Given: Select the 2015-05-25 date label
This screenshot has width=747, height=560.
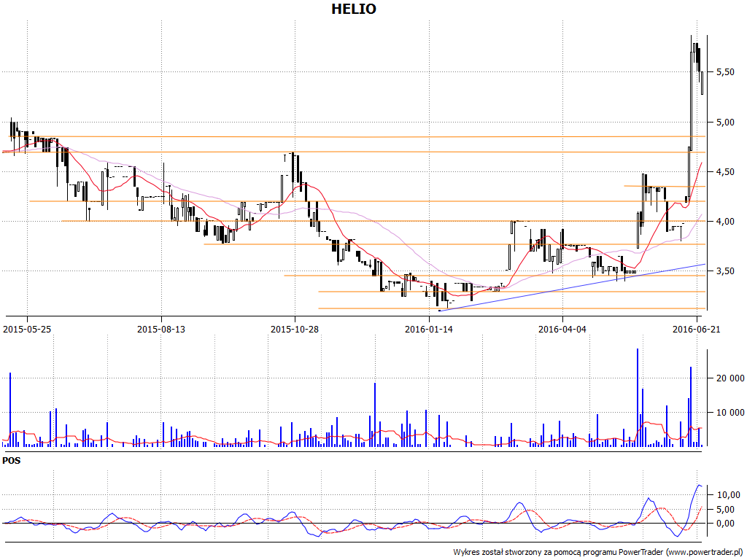Looking at the screenshot, I should click(x=27, y=329).
